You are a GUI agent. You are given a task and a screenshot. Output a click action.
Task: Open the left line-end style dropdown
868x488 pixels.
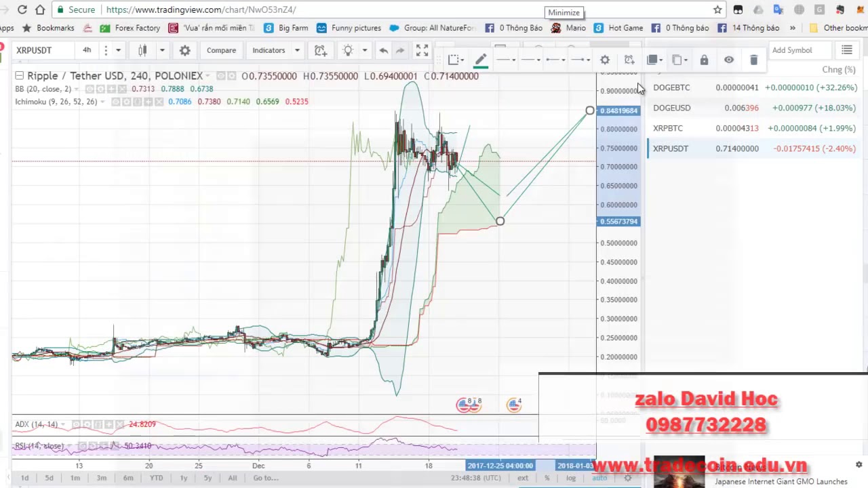555,60
